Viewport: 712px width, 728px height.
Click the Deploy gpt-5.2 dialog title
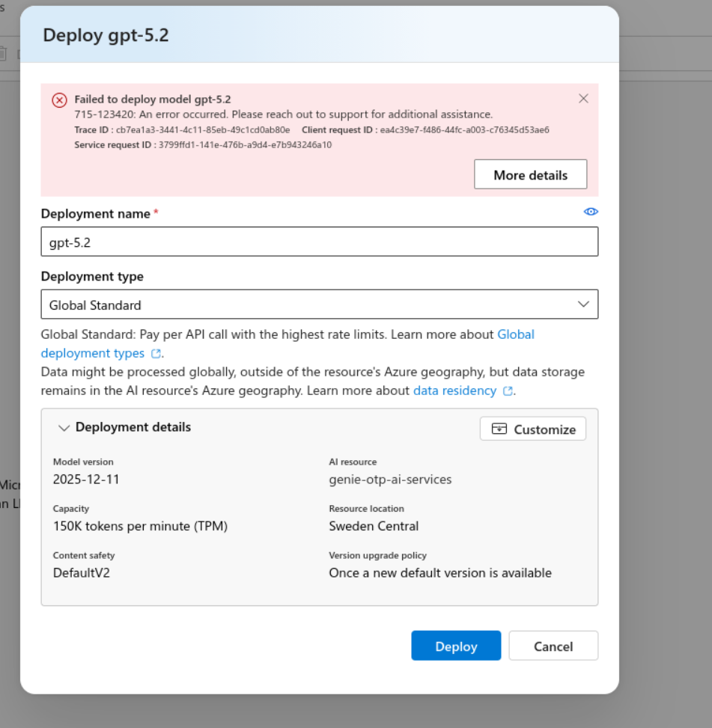[x=106, y=35]
